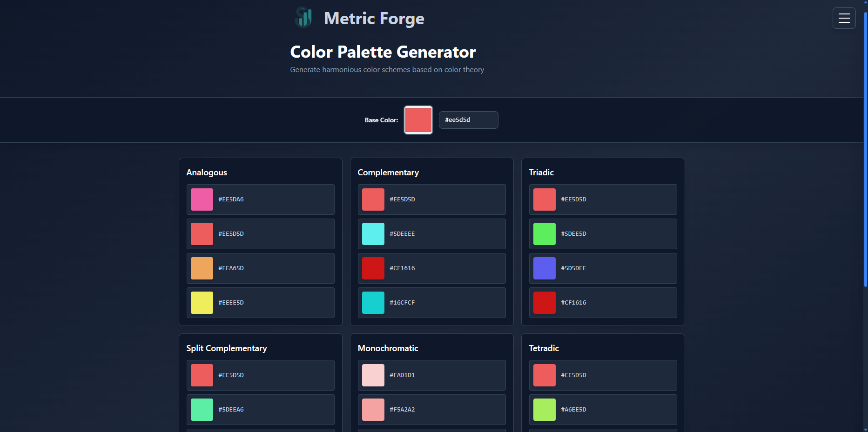Click the Metric Forge logo icon
Screen dimensions: 868x432
point(303,18)
